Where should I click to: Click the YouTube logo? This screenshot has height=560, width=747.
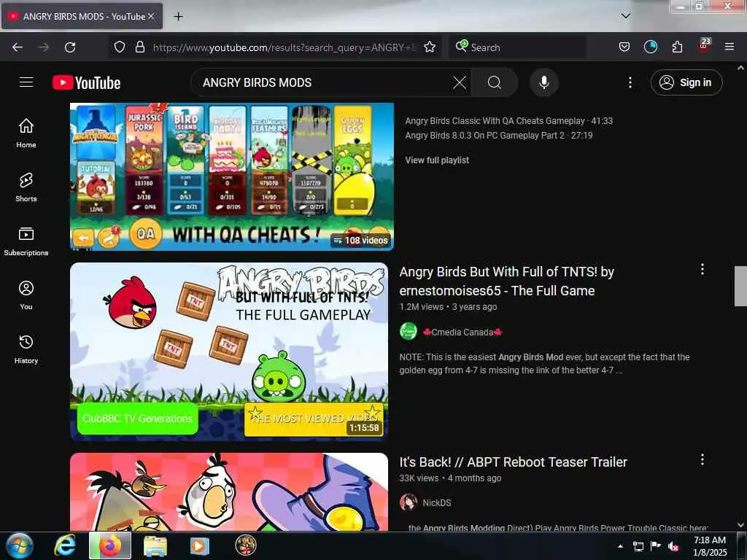tap(86, 83)
